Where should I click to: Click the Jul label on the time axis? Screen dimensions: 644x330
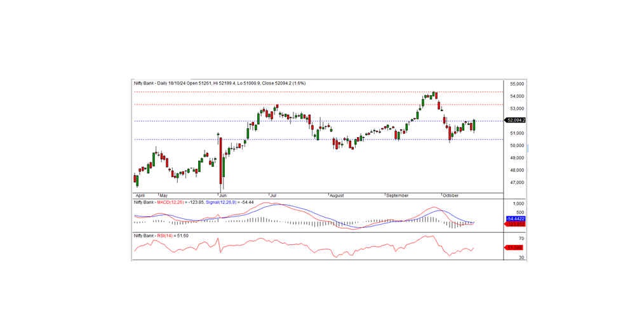(273, 196)
